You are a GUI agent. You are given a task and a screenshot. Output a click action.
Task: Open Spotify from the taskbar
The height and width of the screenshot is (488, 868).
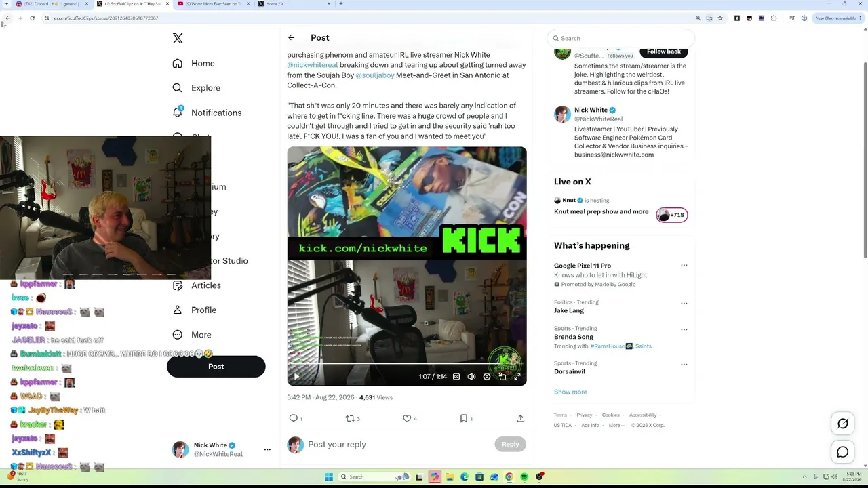[x=524, y=477]
